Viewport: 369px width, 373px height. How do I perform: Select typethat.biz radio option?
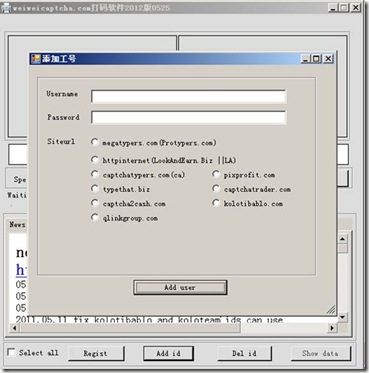95,189
